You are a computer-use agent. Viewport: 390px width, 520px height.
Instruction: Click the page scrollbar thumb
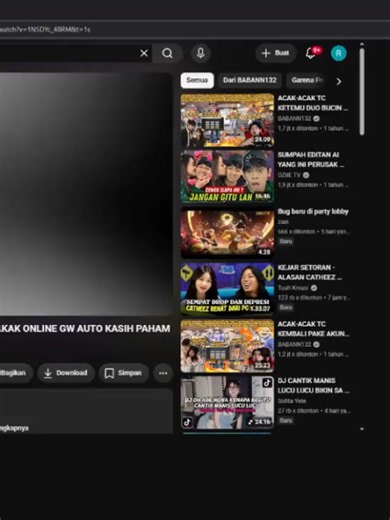pos(362,92)
